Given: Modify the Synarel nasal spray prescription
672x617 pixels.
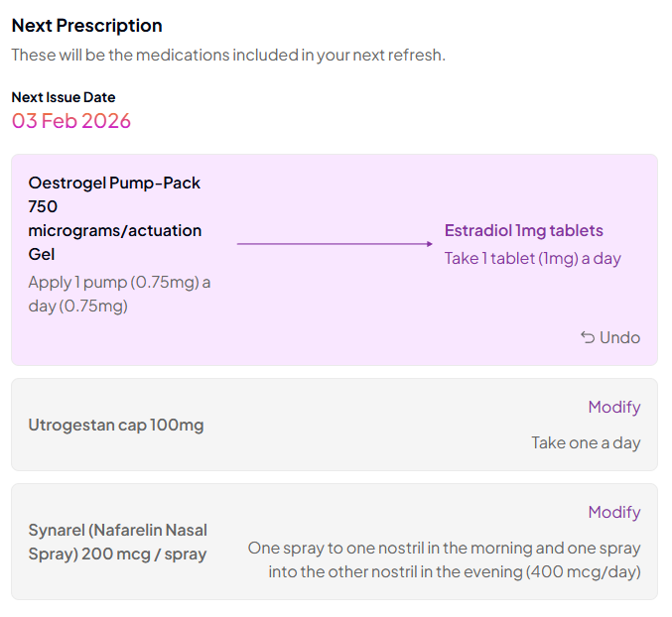Looking at the screenshot, I should [613, 512].
